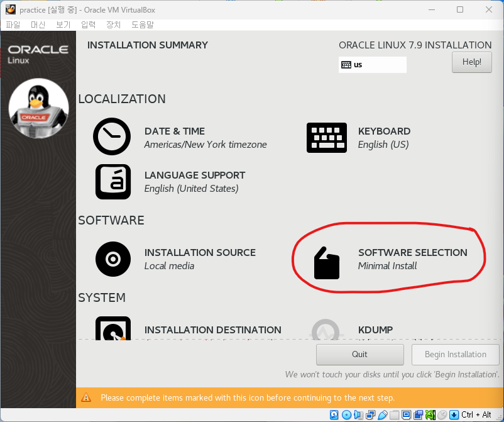Viewport: 504px width, 422px height.
Task: Open the 보기 menu
Action: tap(63, 25)
